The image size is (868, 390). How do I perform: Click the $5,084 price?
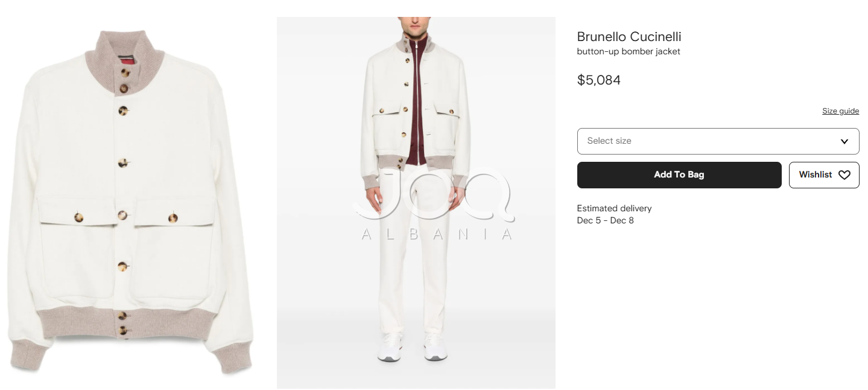pos(598,80)
